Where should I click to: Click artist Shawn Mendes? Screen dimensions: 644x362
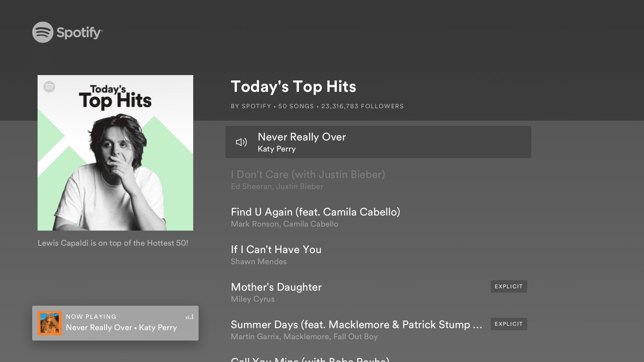[259, 261]
